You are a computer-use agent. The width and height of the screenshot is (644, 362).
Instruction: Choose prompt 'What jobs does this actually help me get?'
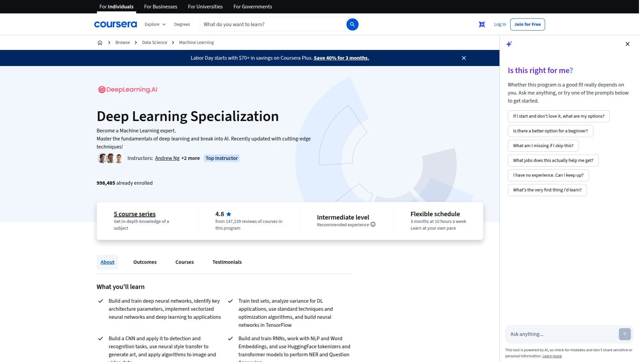pos(553,161)
